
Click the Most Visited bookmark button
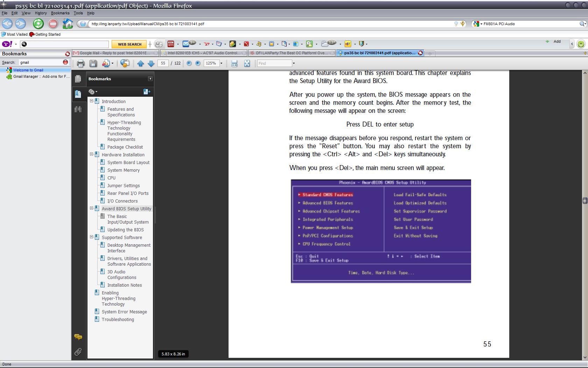(x=14, y=34)
